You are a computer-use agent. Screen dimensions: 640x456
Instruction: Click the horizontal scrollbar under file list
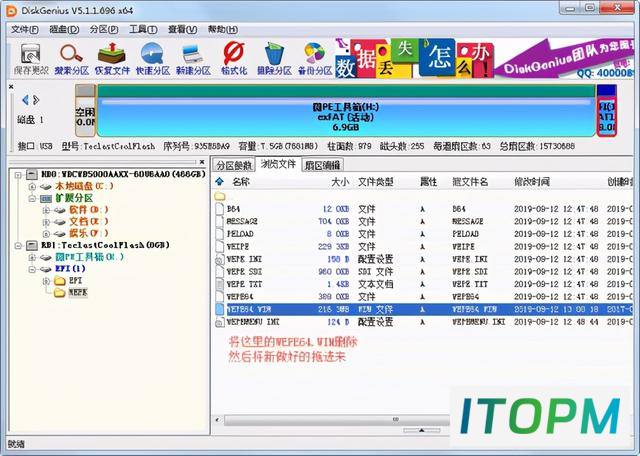(x=336, y=419)
